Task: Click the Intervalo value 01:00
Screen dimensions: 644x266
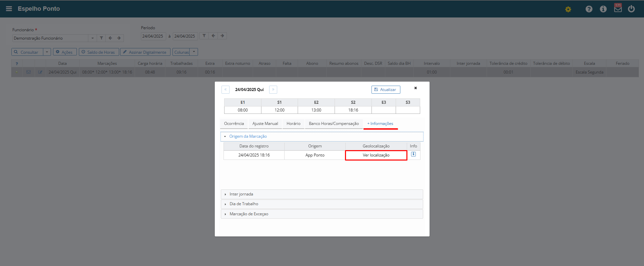Action: (x=432, y=72)
